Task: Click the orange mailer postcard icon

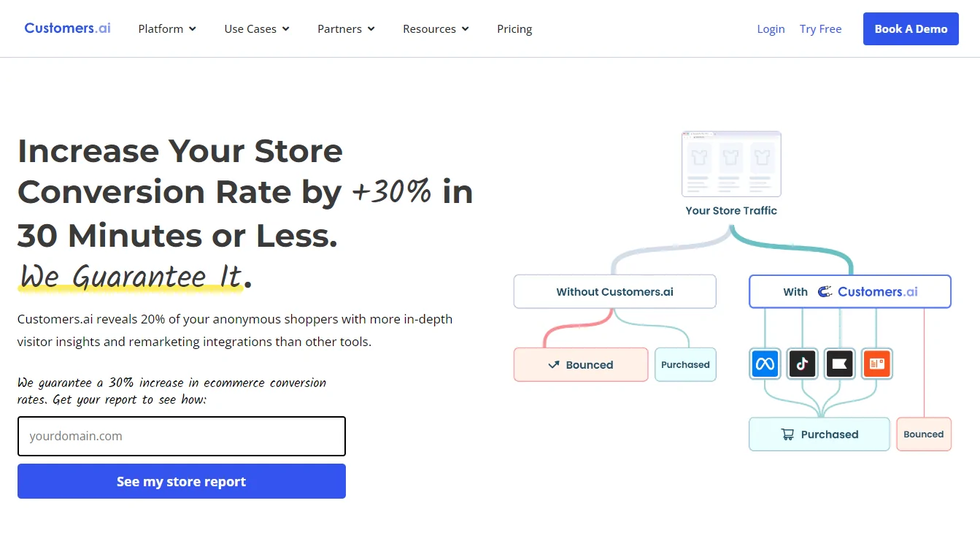Action: 876,364
